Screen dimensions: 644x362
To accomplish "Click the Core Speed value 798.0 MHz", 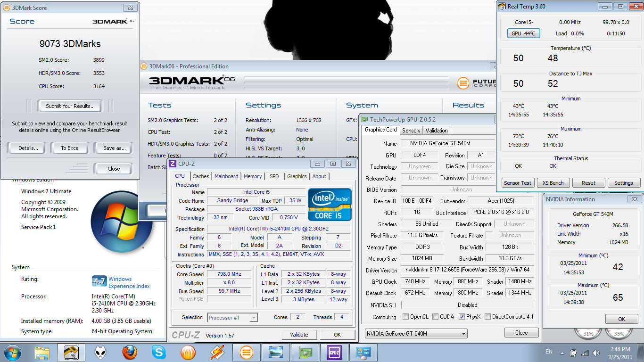I will 230,274.
